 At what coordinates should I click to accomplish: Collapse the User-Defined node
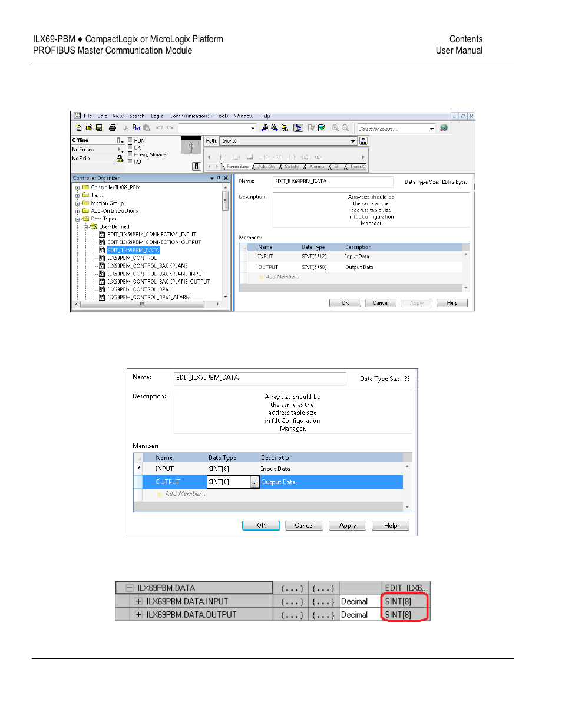tap(85, 227)
